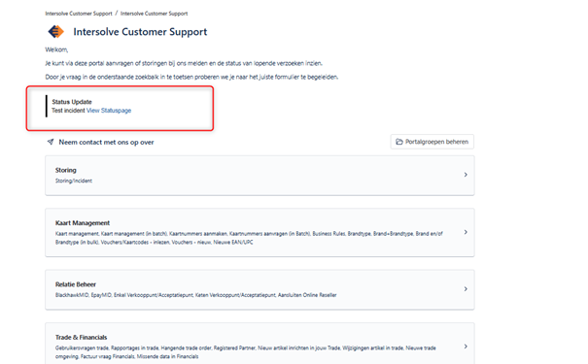
Task: Open the Portalgroepen beheren button
Action: [432, 142]
